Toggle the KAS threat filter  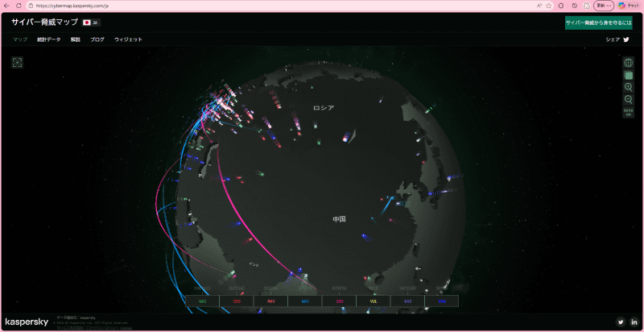[x=407, y=301]
